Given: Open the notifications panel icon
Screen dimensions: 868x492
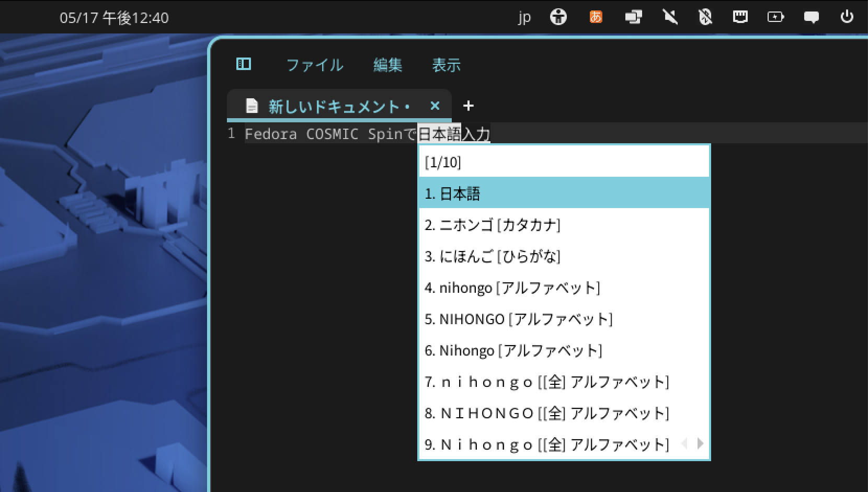Looking at the screenshot, I should point(811,17).
